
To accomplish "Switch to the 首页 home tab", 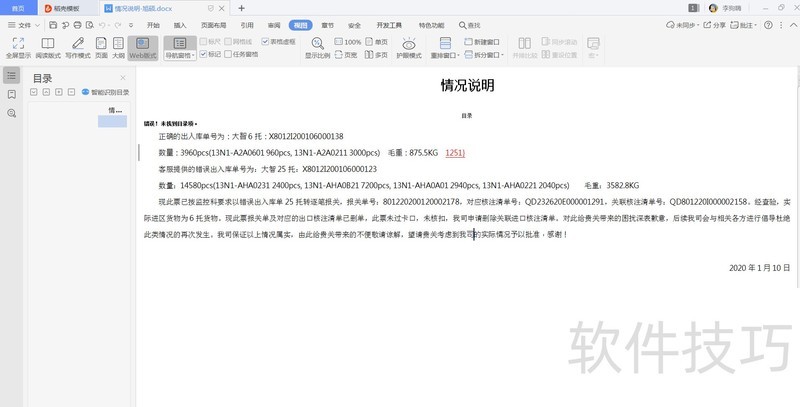I will click(18, 8).
